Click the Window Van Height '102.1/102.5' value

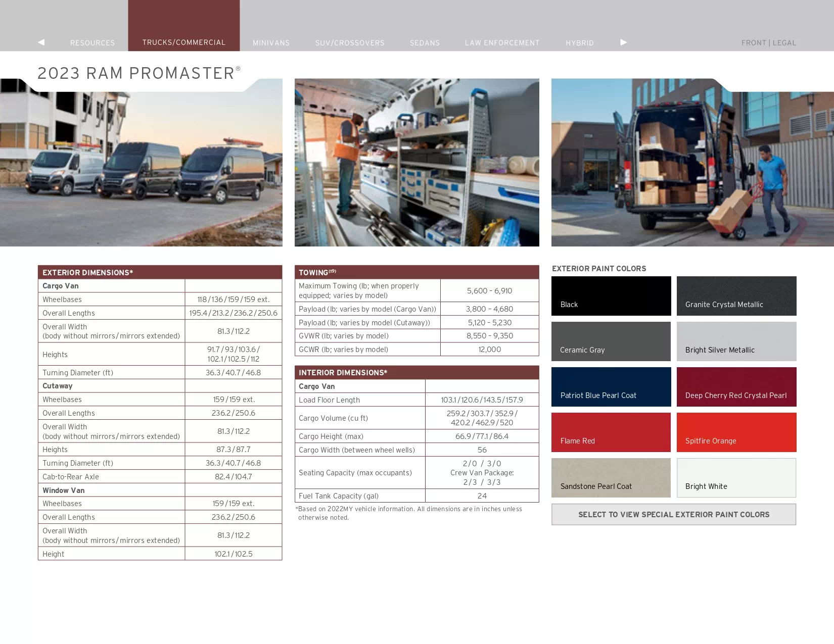tap(234, 554)
